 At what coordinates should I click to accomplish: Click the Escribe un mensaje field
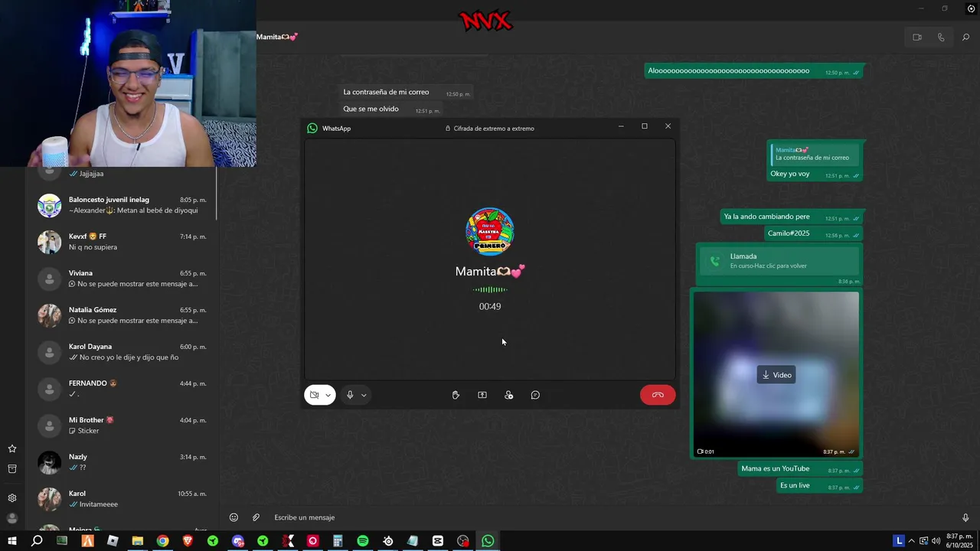(x=611, y=517)
